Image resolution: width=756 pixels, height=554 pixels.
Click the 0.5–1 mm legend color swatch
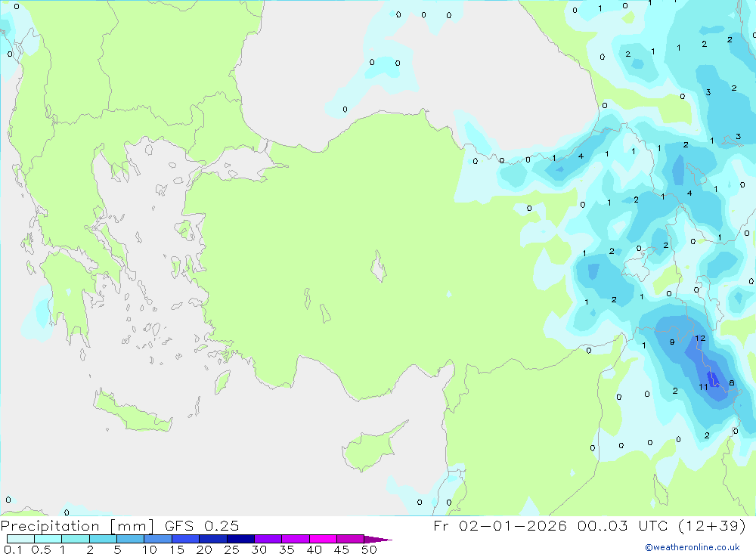(48, 539)
